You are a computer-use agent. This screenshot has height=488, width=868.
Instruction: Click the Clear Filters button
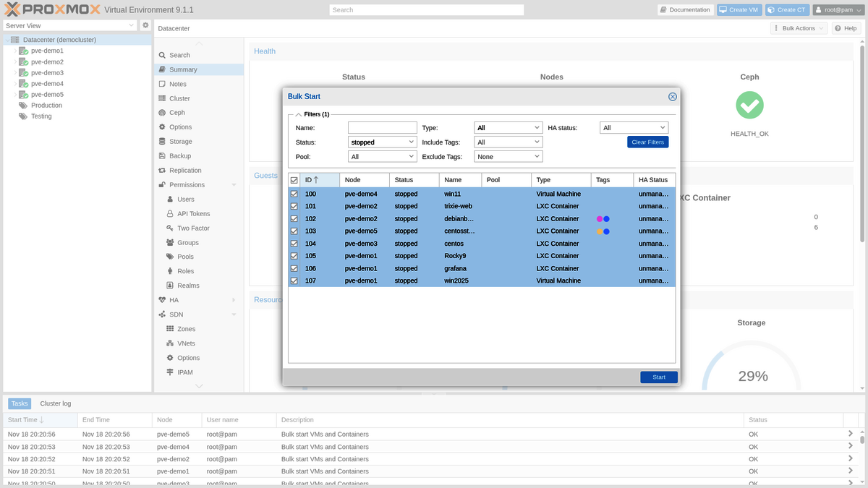click(647, 142)
